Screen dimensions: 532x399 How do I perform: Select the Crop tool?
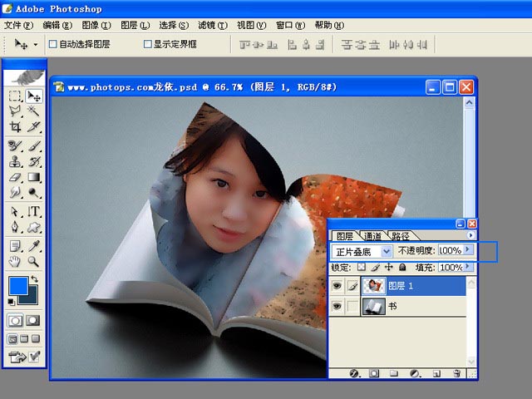[15, 127]
